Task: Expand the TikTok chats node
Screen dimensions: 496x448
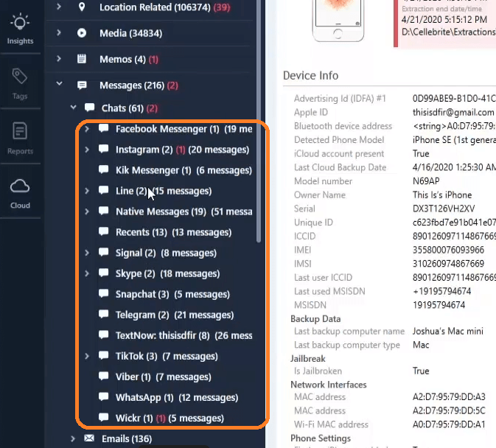Action: point(87,357)
